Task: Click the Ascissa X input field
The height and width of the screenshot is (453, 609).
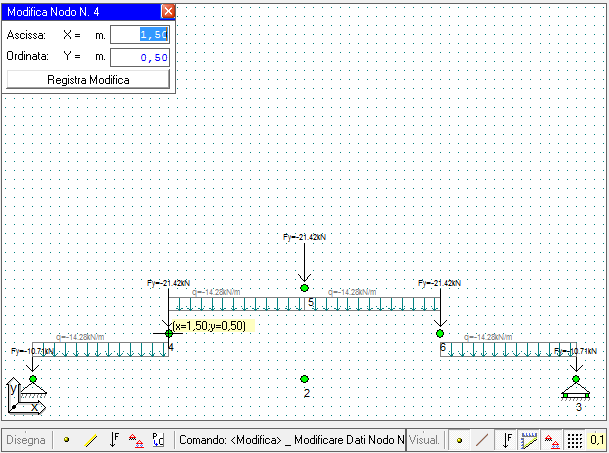Action: click(x=140, y=35)
